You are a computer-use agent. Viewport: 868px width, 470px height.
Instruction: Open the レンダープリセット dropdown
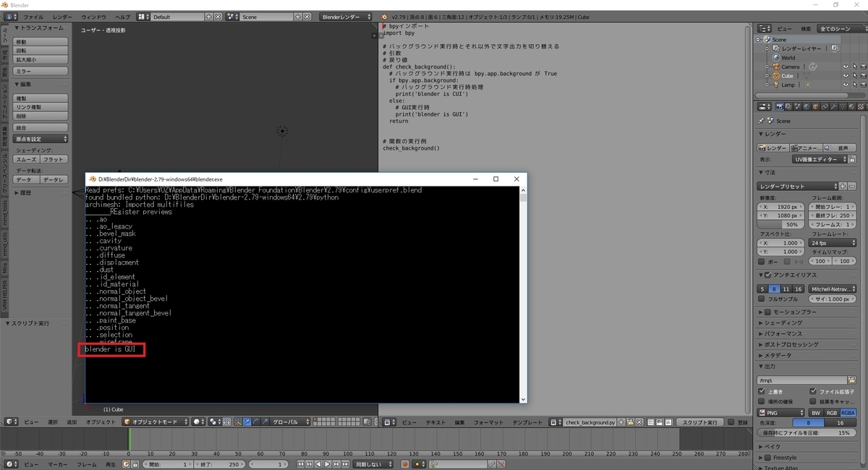tap(799, 187)
